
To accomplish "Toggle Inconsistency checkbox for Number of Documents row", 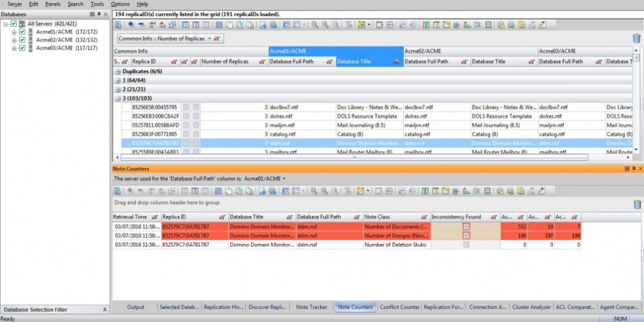I will (466, 227).
